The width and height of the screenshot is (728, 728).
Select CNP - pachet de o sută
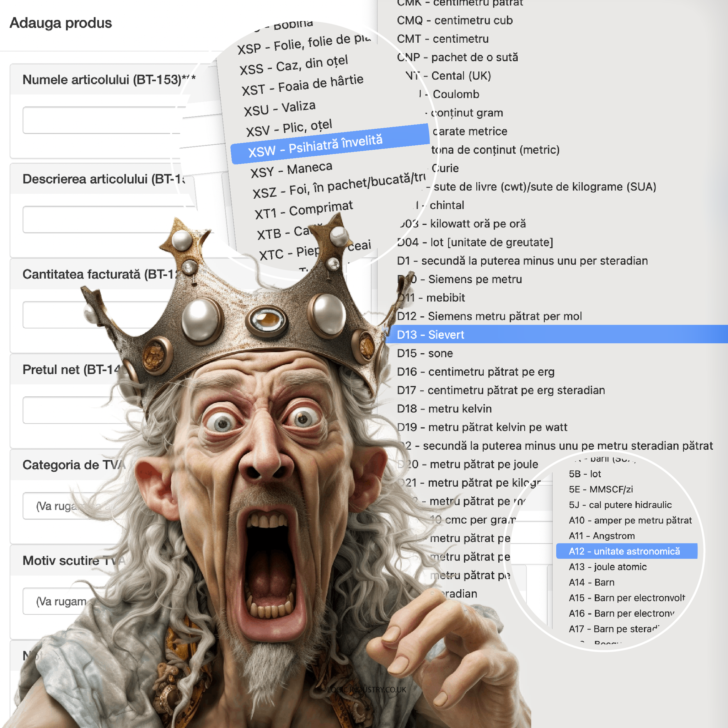point(457,57)
